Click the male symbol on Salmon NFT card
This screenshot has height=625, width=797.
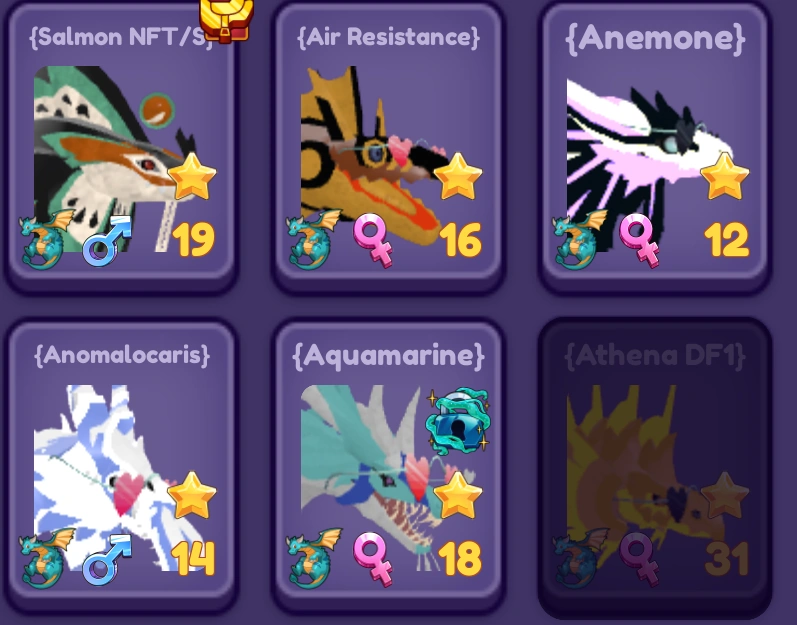[107, 241]
